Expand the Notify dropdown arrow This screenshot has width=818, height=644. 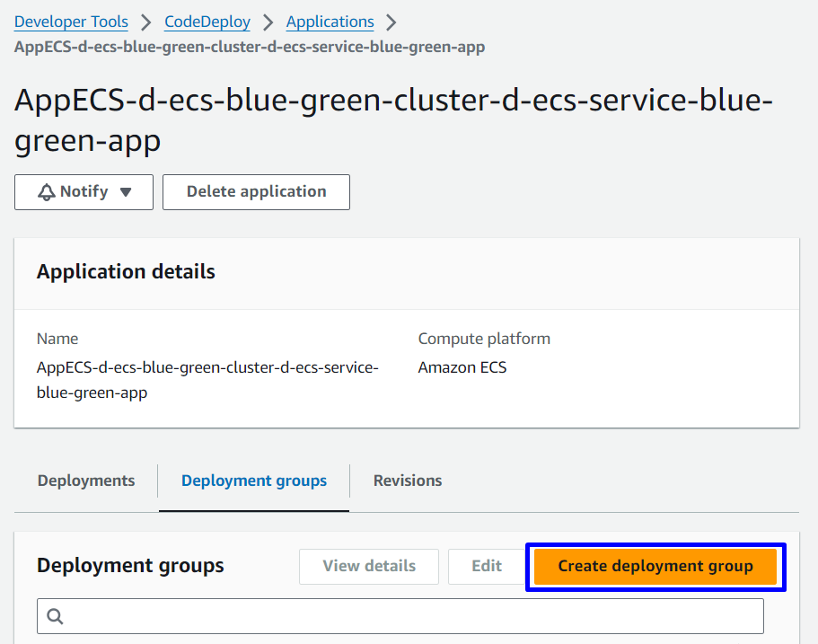point(126,192)
